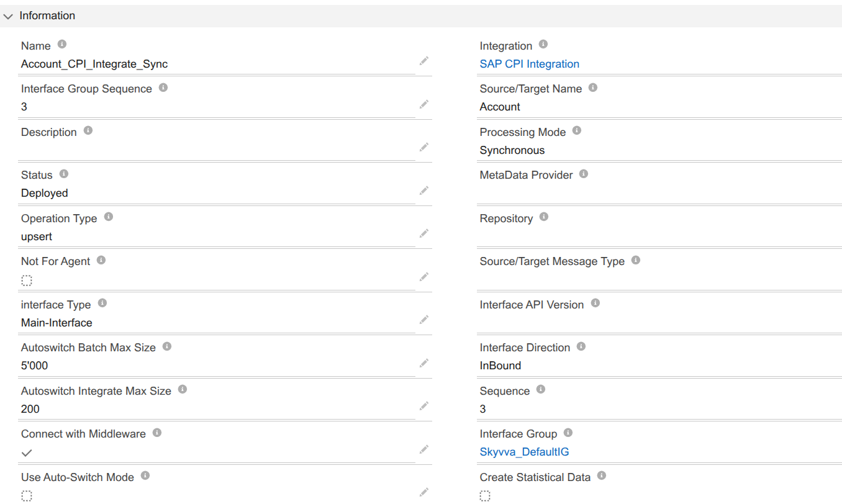Show info tooltip for Operation Type

(109, 217)
